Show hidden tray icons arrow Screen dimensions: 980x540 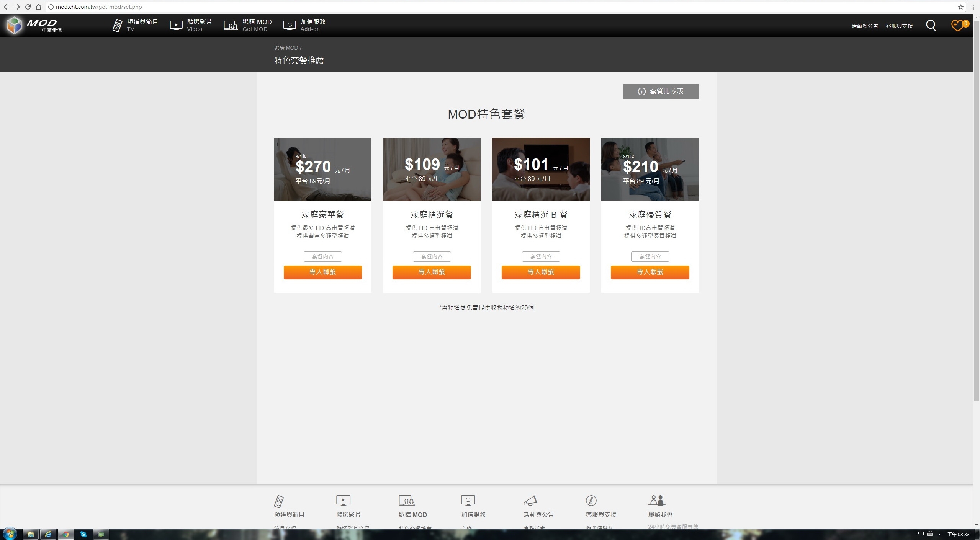(939, 534)
